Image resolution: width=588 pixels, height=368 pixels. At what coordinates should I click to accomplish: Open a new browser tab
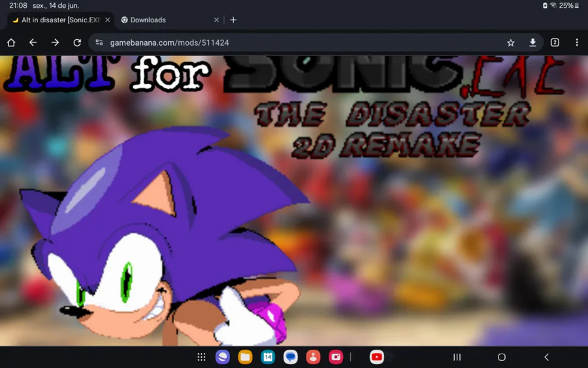[233, 20]
